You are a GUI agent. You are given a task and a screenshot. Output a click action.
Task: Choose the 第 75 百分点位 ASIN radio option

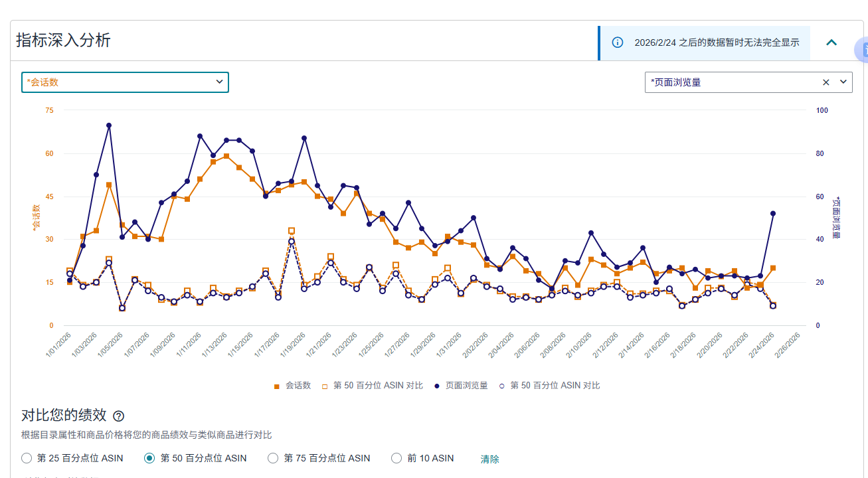(273, 458)
